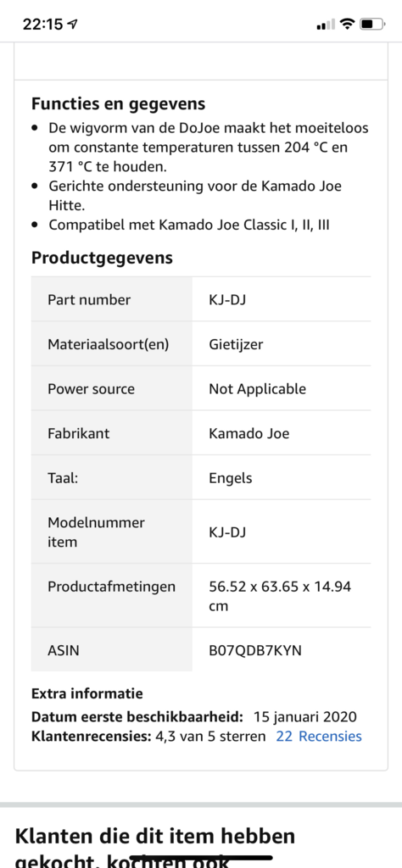Tap the Materiaalsoort(en) row label
Image resolution: width=402 pixels, height=868 pixels.
[x=108, y=344]
